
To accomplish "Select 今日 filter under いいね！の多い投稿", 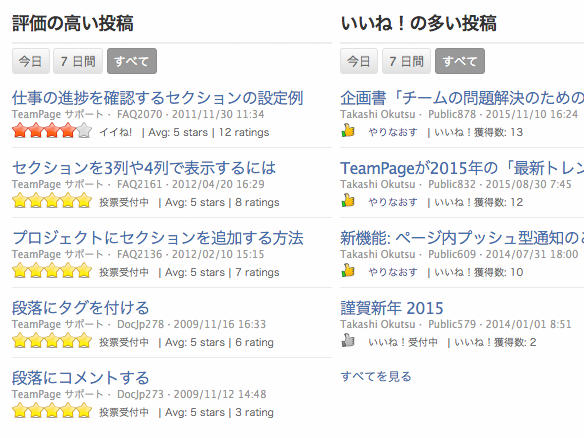I will (x=359, y=61).
